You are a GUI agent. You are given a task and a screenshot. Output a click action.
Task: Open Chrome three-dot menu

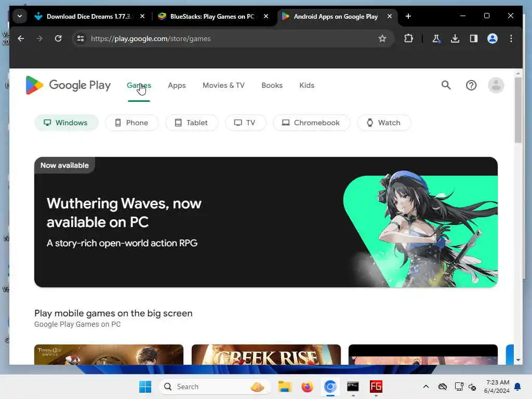click(x=511, y=38)
